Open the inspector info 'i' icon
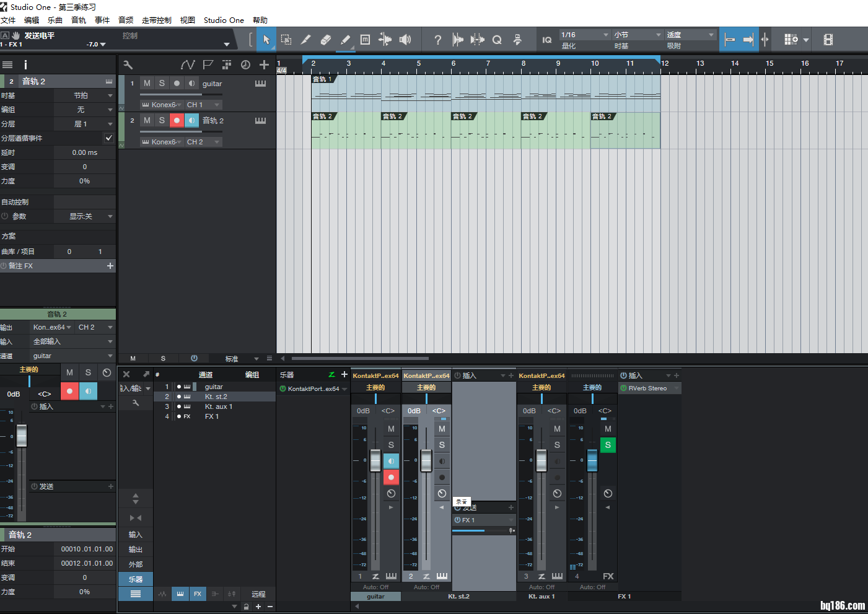 tap(25, 64)
